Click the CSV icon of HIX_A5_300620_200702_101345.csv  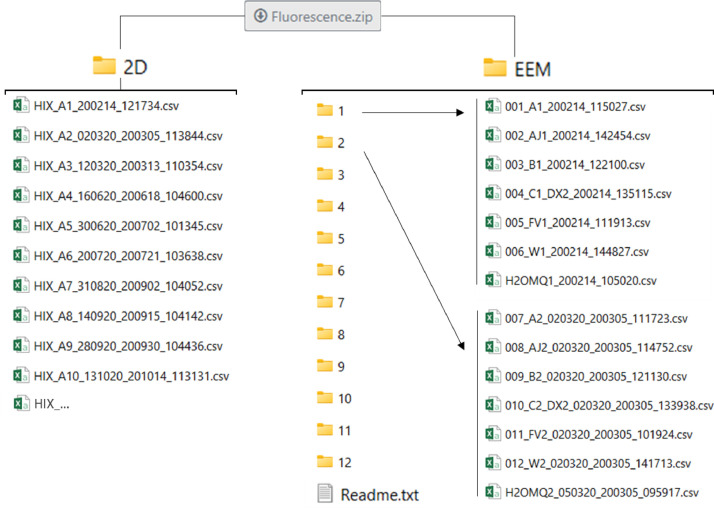tap(21, 225)
